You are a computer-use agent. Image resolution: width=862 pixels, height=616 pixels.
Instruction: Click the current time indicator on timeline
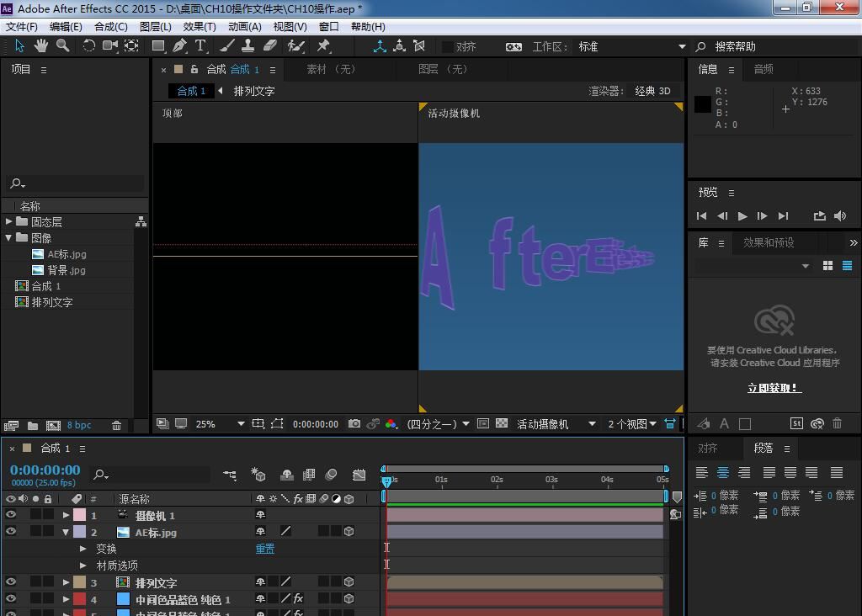pyautogui.click(x=386, y=481)
